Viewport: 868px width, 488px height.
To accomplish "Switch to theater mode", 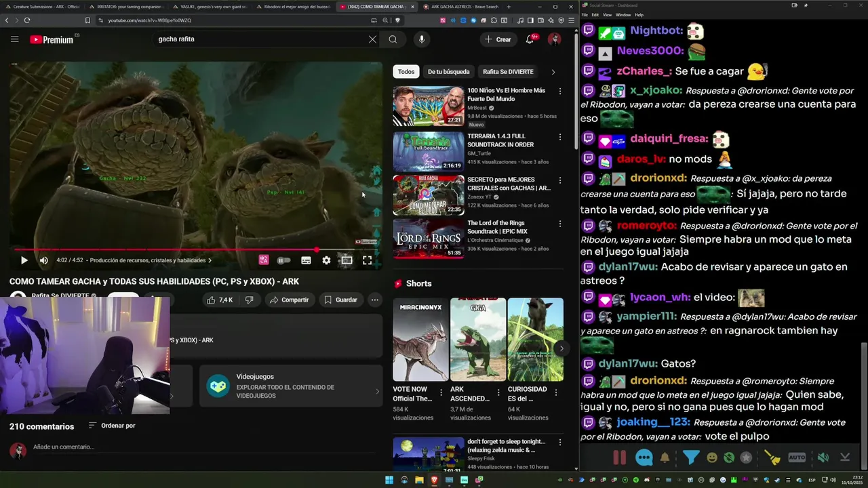I will 347,260.
